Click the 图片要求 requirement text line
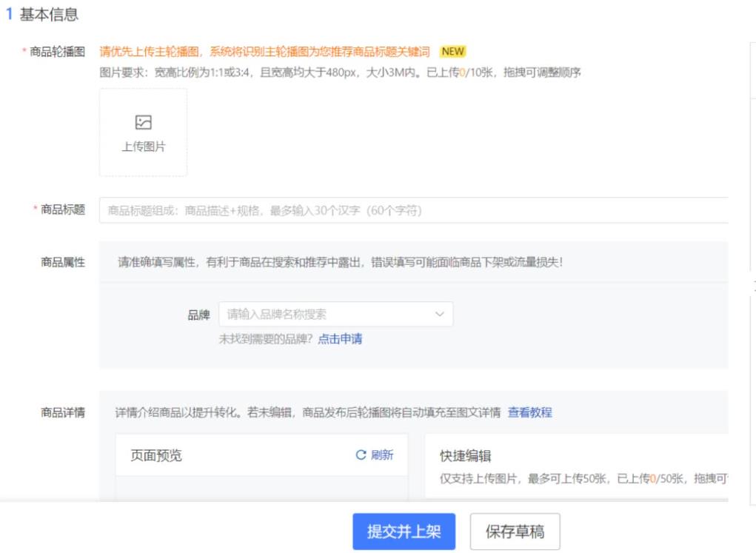The image size is (756, 553). (340, 73)
